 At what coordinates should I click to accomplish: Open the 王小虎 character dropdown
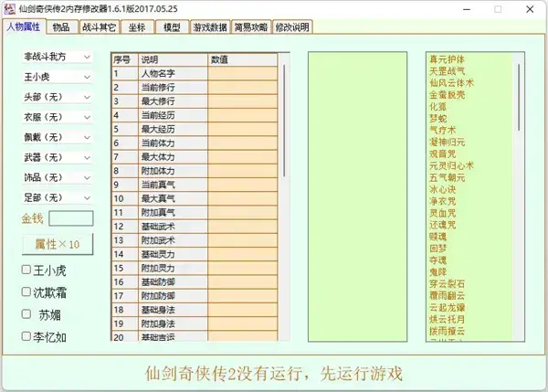click(x=57, y=77)
